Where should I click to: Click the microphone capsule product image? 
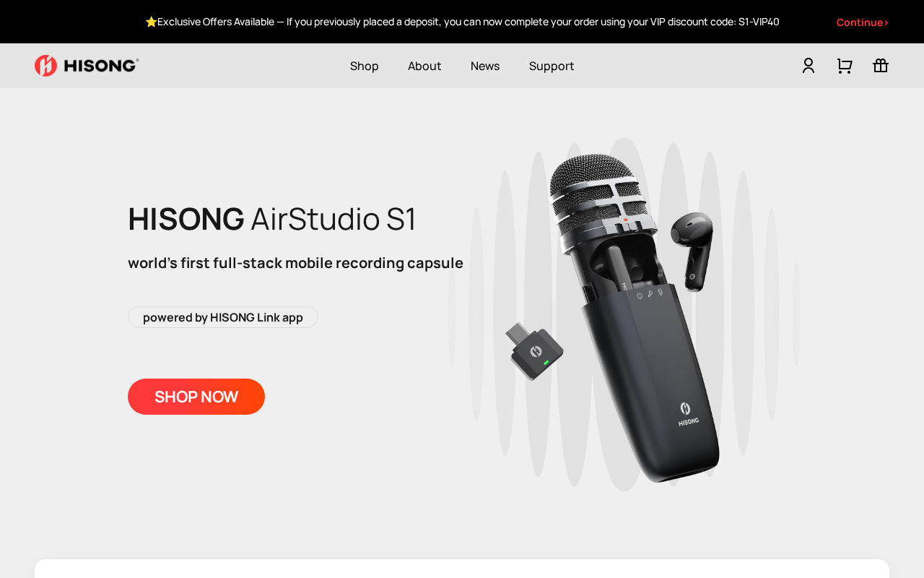(x=635, y=318)
